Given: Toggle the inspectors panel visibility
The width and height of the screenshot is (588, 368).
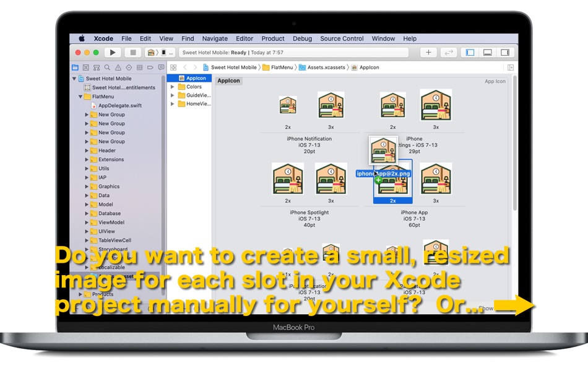Looking at the screenshot, I should pyautogui.click(x=505, y=53).
